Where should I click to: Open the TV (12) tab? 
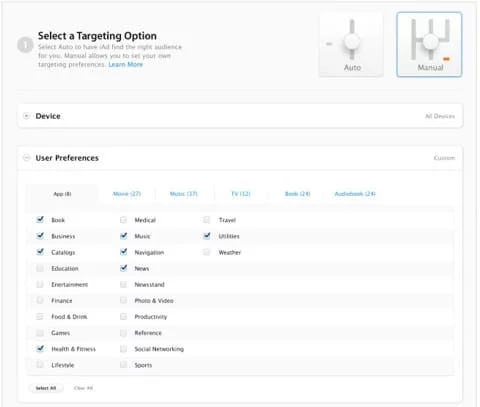pyautogui.click(x=241, y=194)
